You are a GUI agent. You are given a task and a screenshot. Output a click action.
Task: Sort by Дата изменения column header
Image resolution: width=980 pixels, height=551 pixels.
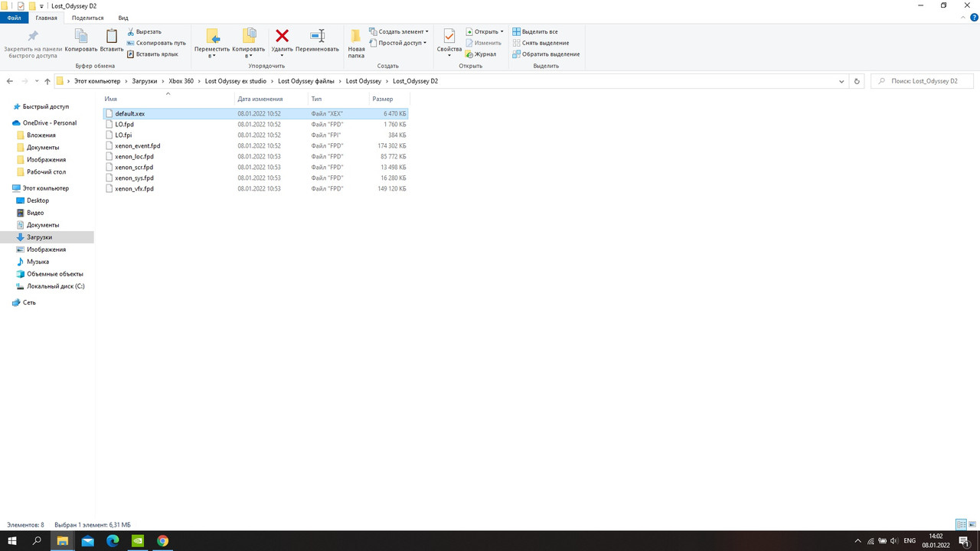coord(271,99)
